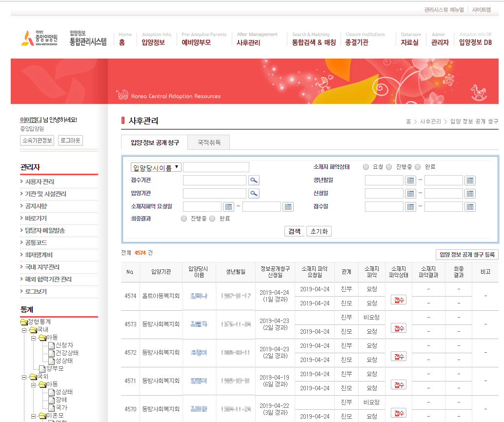Select the 요청 radio for 소재지 파악상태
504x422 pixels.
point(366,167)
